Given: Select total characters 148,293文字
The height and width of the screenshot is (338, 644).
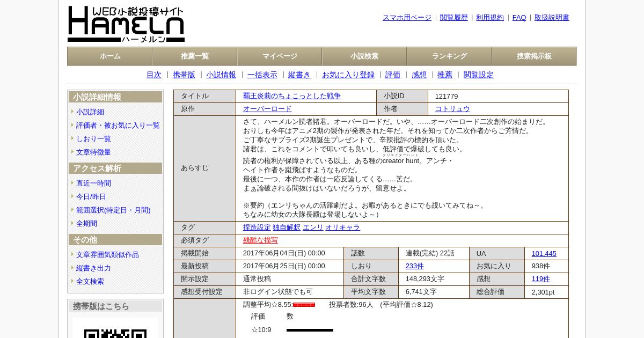Looking at the screenshot, I should pos(425,279).
